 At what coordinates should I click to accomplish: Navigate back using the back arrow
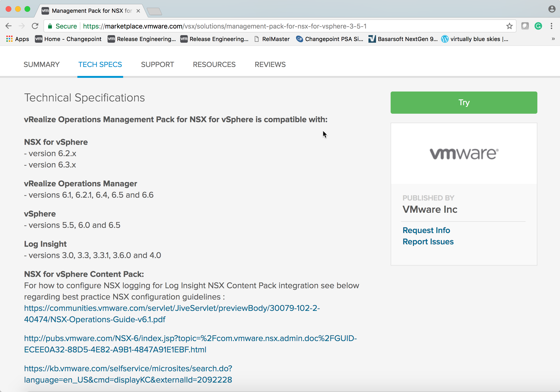point(8,26)
